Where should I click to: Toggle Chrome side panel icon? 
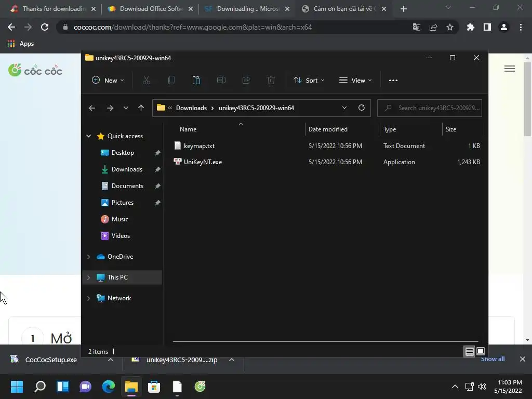(487, 27)
